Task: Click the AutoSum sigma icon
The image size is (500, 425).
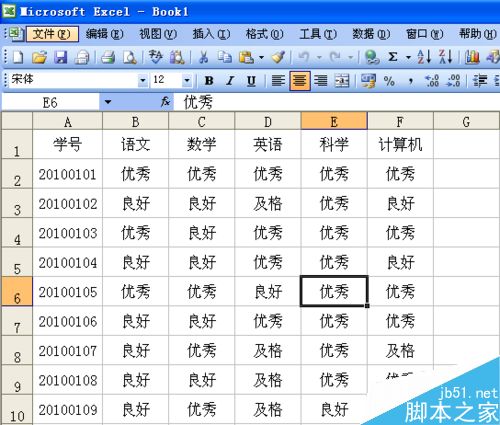Action: coord(393,57)
